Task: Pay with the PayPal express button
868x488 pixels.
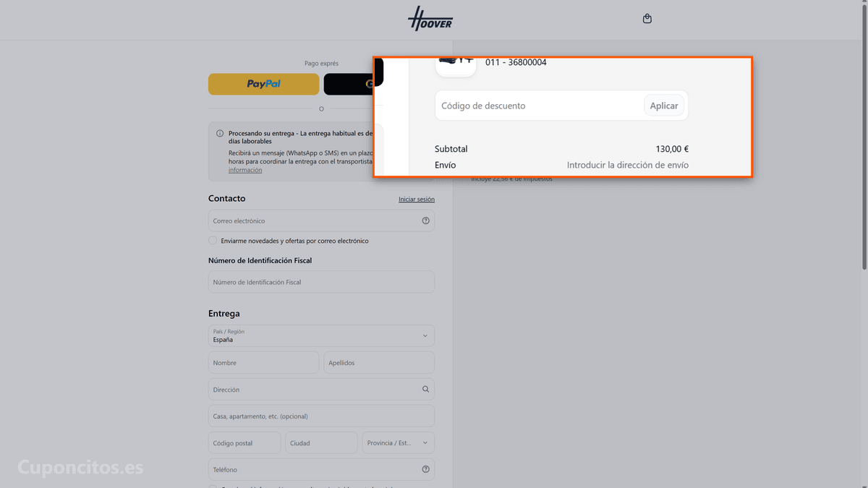Action: pos(263,84)
